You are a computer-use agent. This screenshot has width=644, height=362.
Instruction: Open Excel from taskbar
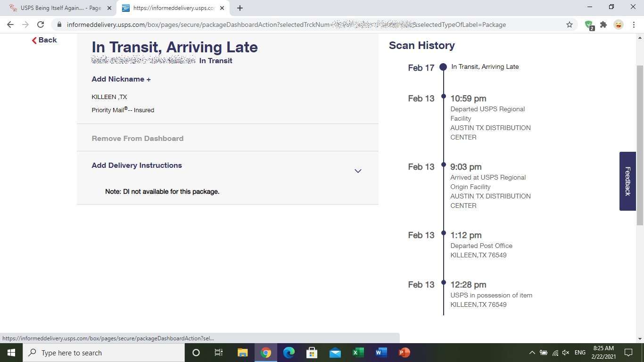(358, 353)
